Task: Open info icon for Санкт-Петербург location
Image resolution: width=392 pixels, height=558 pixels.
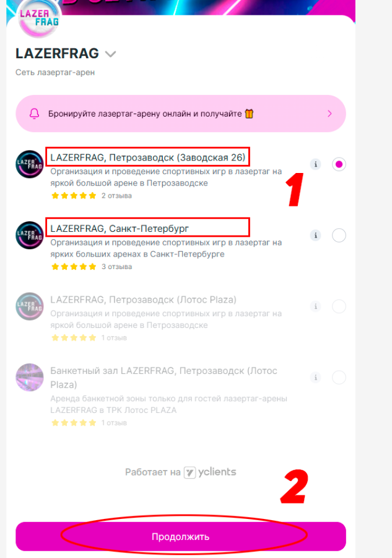Action: (x=316, y=235)
